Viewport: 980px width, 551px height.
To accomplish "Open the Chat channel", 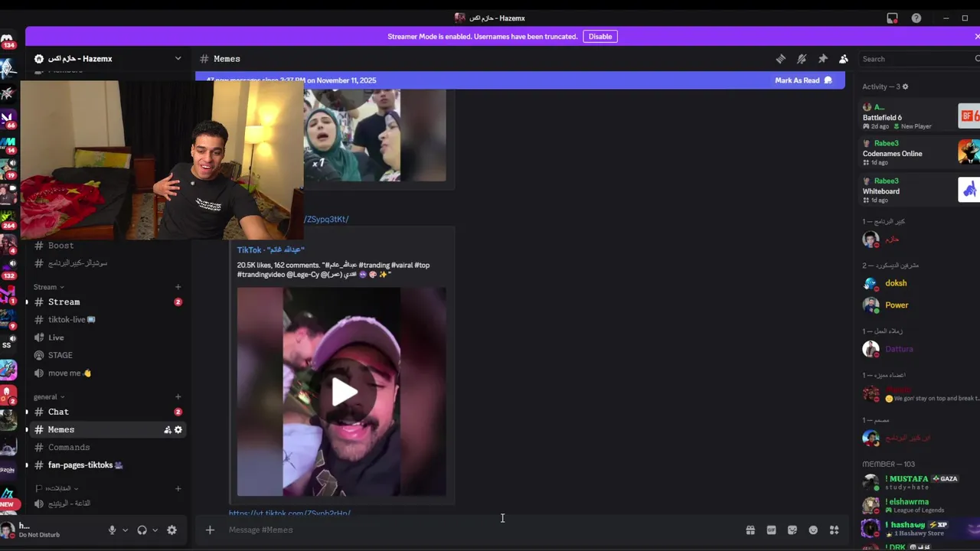I will pos(107,412).
